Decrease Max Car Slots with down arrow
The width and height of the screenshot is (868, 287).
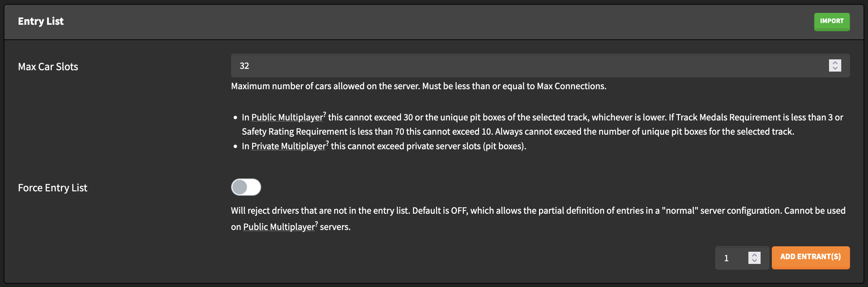tap(835, 68)
